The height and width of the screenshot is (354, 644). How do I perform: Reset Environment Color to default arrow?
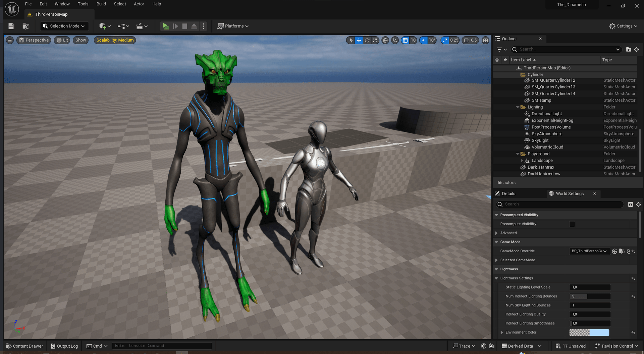(x=633, y=333)
